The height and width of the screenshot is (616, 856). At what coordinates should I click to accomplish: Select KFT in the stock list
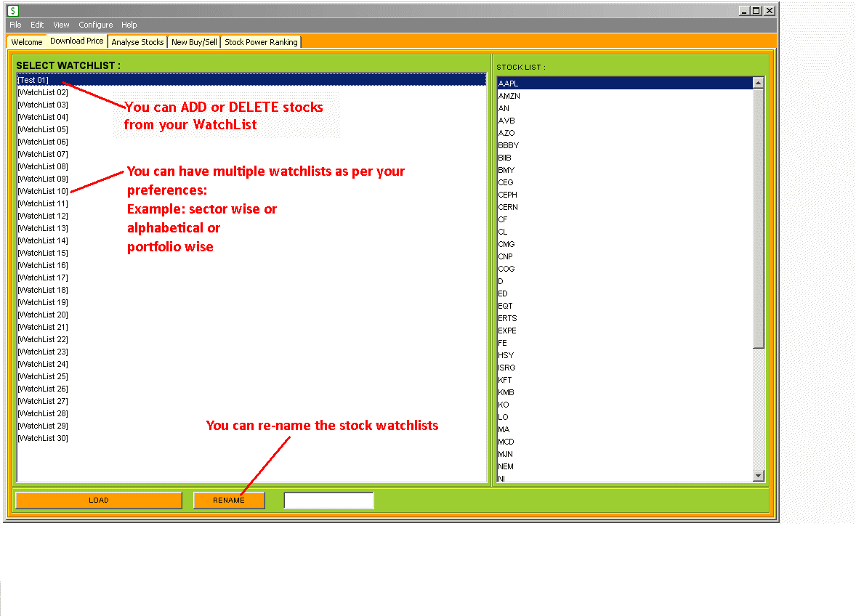tap(625, 381)
